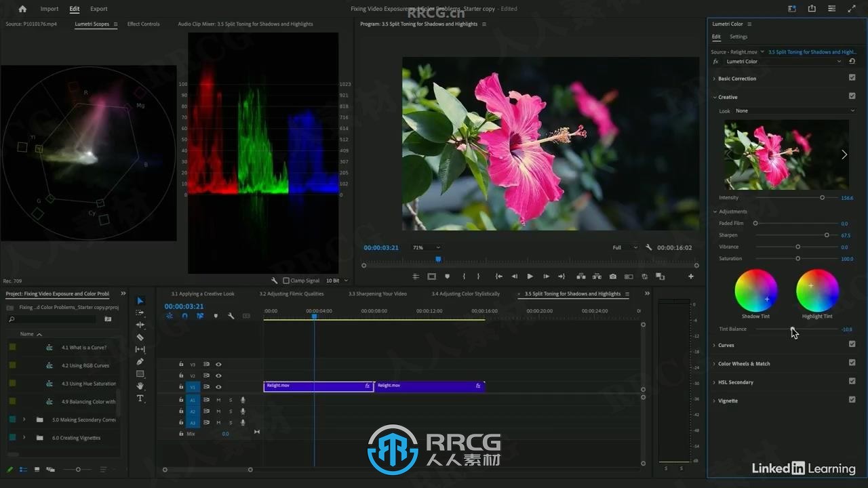The image size is (868, 488).
Task: Open the Button Editor plus icon
Action: point(691,277)
